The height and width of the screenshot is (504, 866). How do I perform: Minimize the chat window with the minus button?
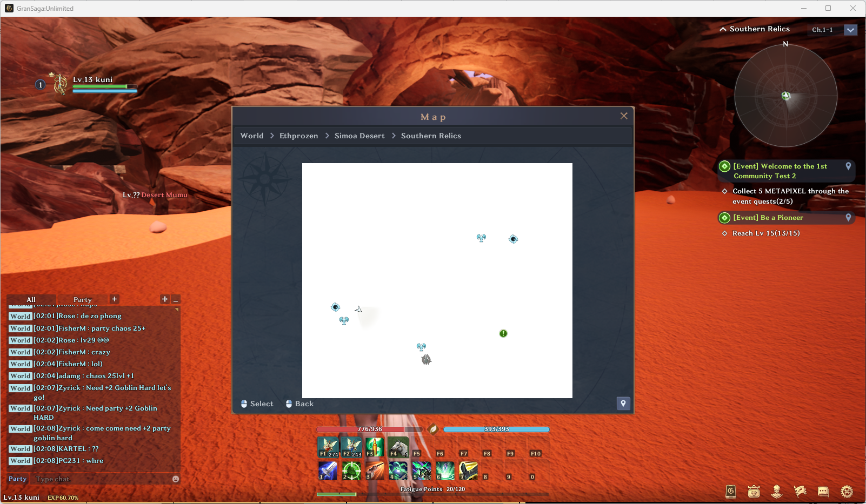coord(176,300)
